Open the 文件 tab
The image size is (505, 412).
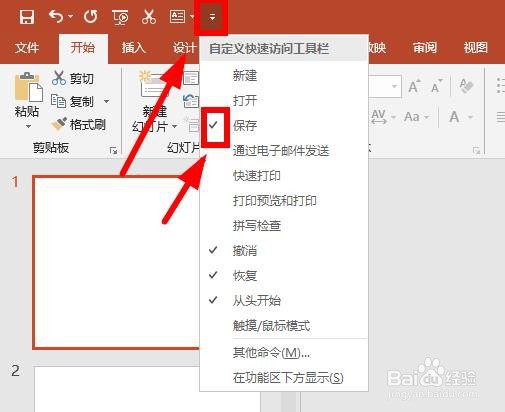(27, 48)
